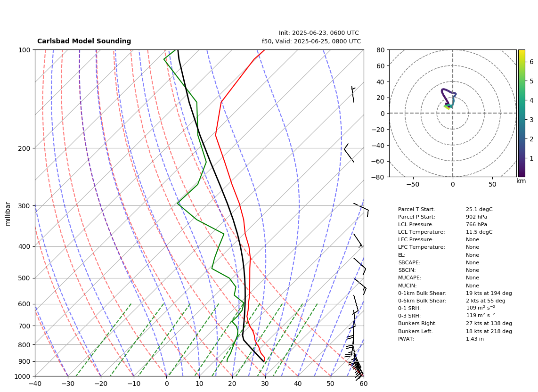Select the "PWAT:" label
Viewport: 538px width, 392px height.
(406, 339)
